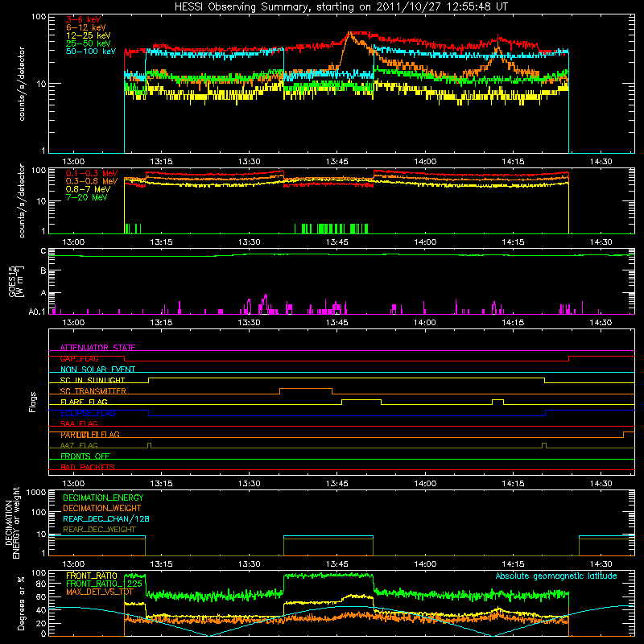Select the green FRONT_RATIO_1225 legend entry

tap(104, 584)
